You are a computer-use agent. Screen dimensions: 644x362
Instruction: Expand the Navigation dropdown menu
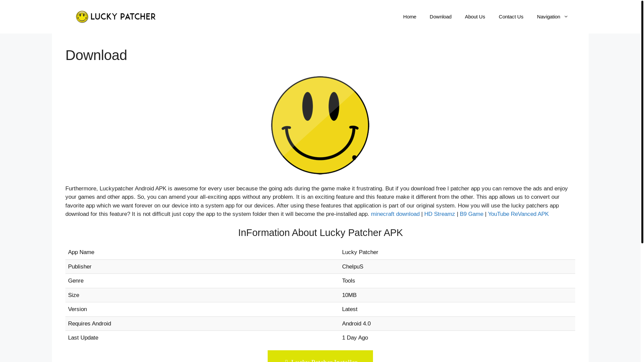pyautogui.click(x=552, y=17)
